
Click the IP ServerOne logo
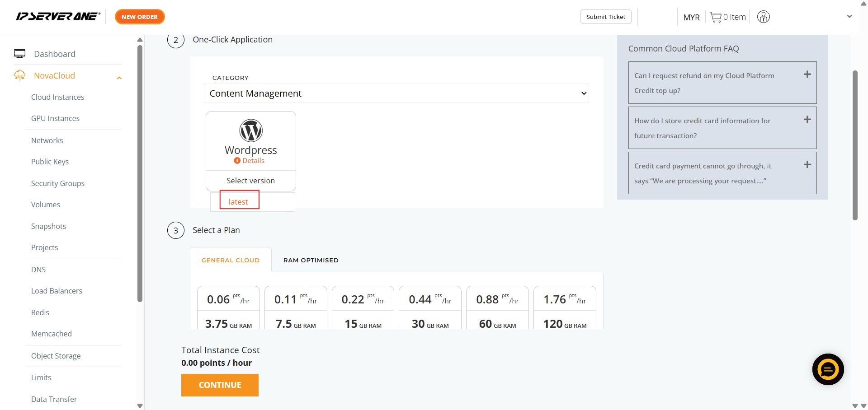(x=58, y=17)
